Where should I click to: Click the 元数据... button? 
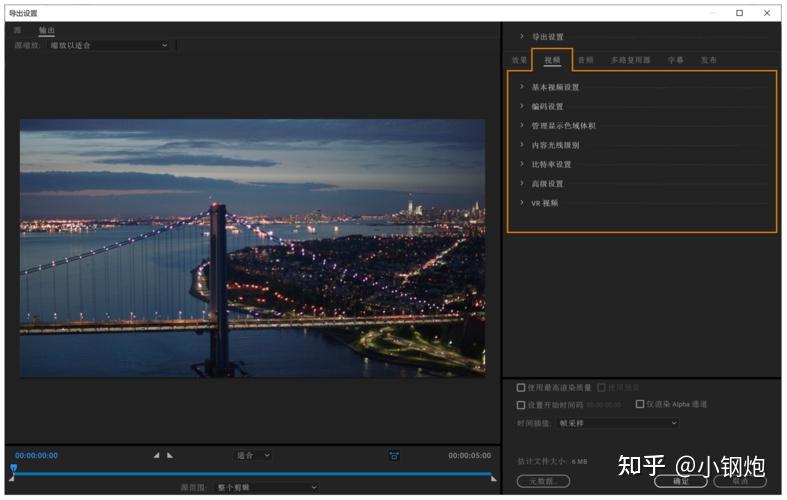543,481
